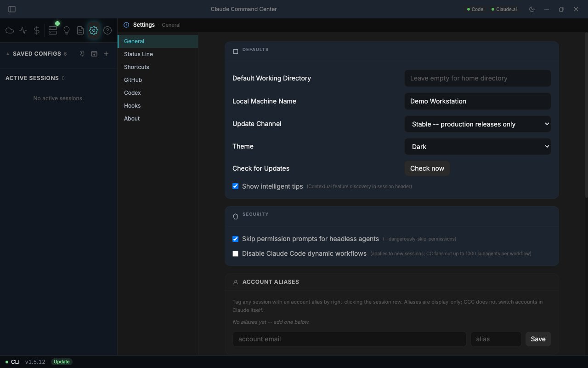Toggle Skip permission prompts for headless agents
Screen dimensions: 588x368
tap(235, 239)
